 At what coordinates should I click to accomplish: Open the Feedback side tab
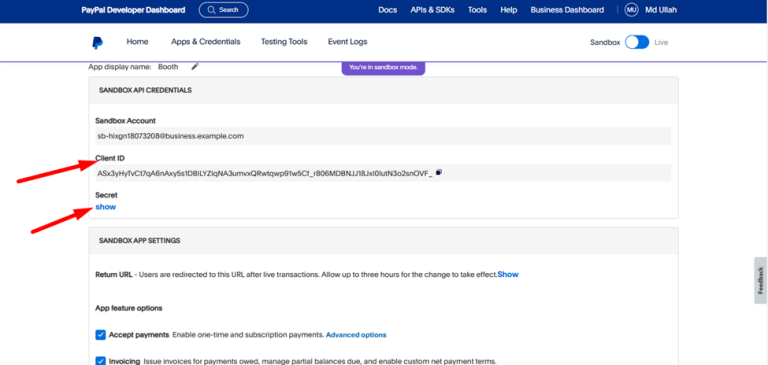pyautogui.click(x=760, y=280)
